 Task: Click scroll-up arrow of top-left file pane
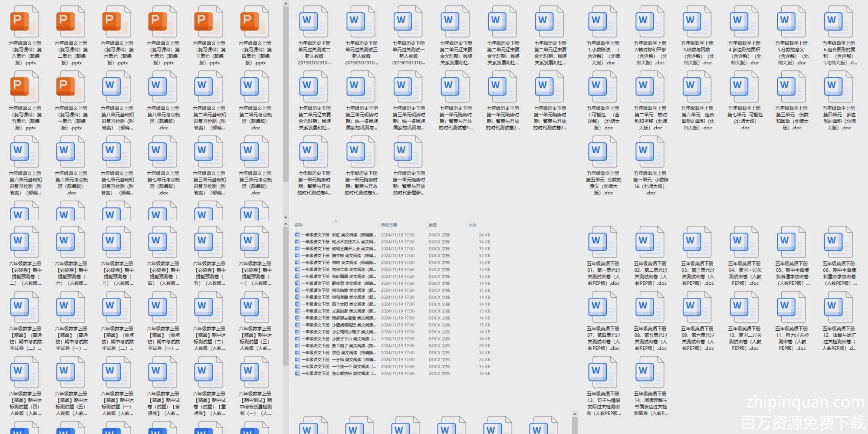click(x=286, y=4)
